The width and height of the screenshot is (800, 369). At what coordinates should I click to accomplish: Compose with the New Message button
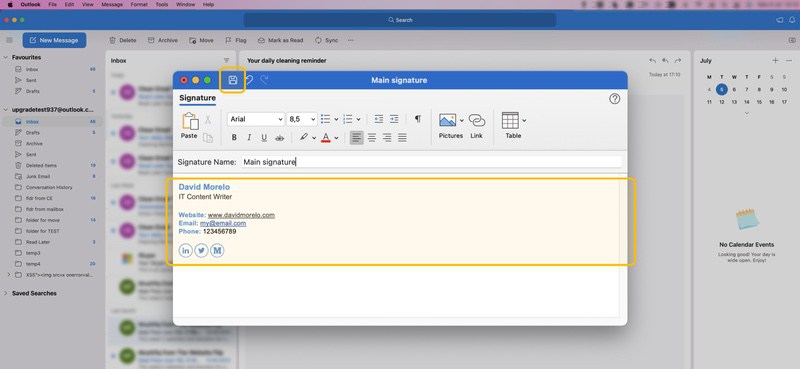[54, 40]
